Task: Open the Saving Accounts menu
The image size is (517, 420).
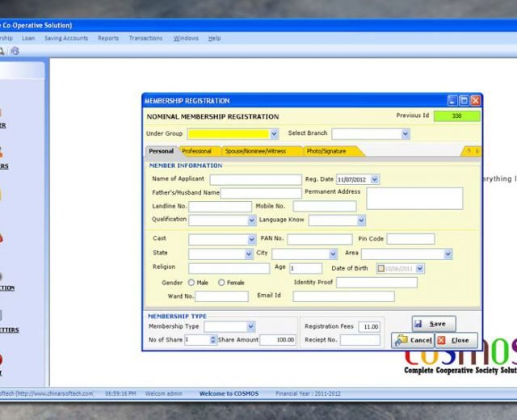Action: (x=66, y=38)
